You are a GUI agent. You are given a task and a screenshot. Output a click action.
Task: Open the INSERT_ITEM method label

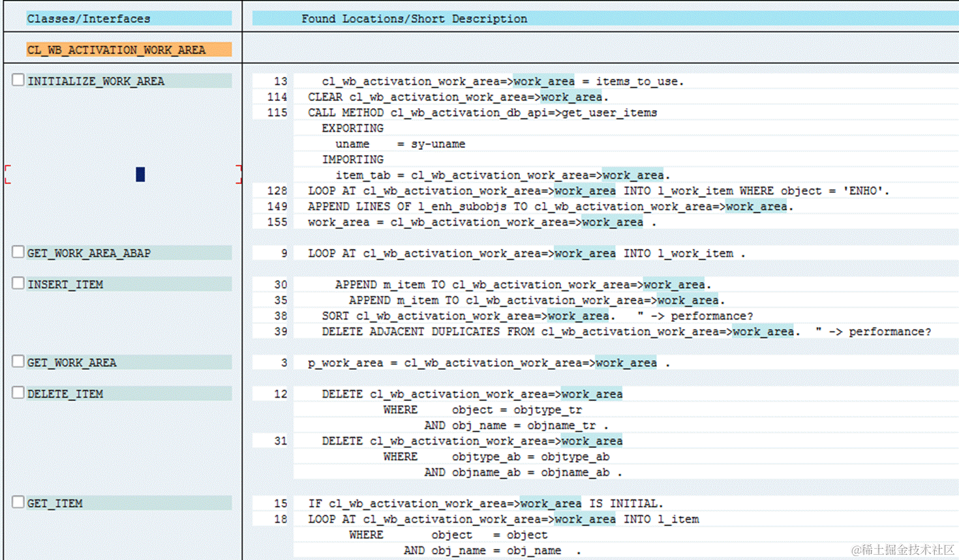pyautogui.click(x=65, y=284)
